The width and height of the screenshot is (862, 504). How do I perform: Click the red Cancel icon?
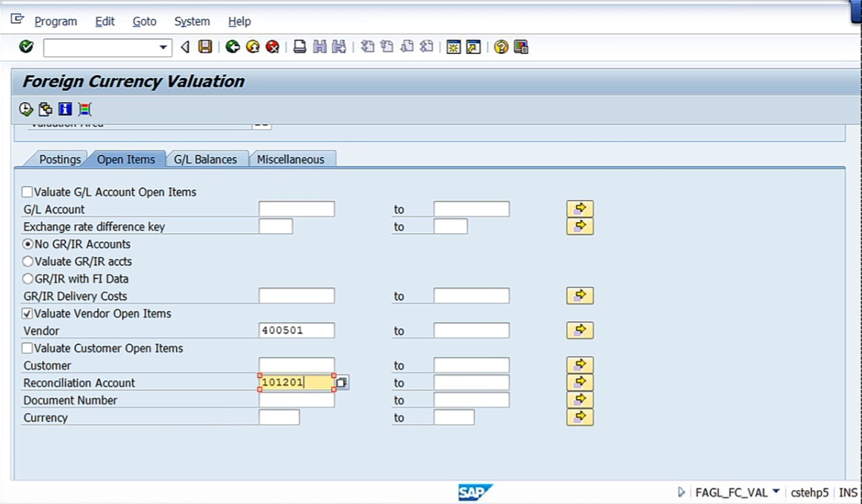[272, 47]
